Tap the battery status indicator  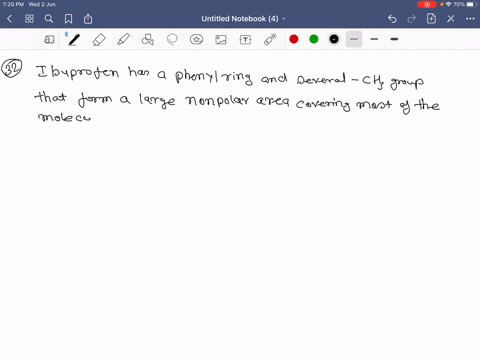[472, 4]
